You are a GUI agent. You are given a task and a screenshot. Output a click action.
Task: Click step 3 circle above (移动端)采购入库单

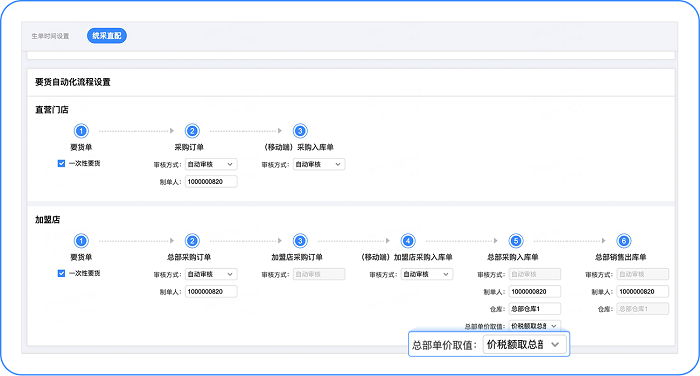300,131
